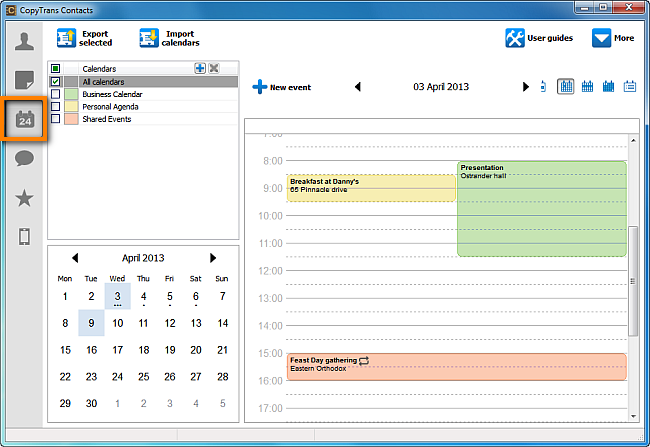This screenshot has height=447, width=650.
Task: Uncheck the All calendars checkbox
Action: tap(56, 82)
